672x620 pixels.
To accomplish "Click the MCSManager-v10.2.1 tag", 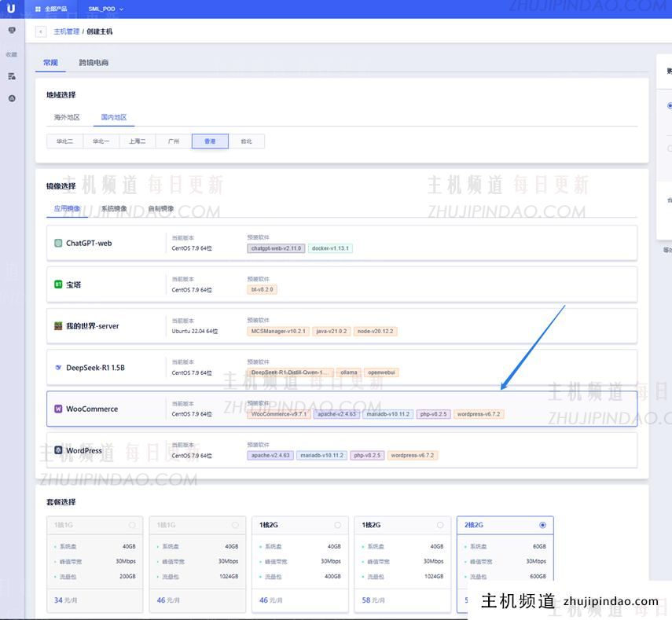I will coord(278,331).
